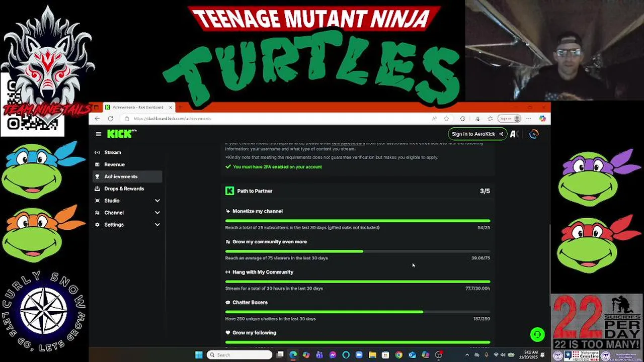Click the browser address bar URL

click(x=173, y=119)
